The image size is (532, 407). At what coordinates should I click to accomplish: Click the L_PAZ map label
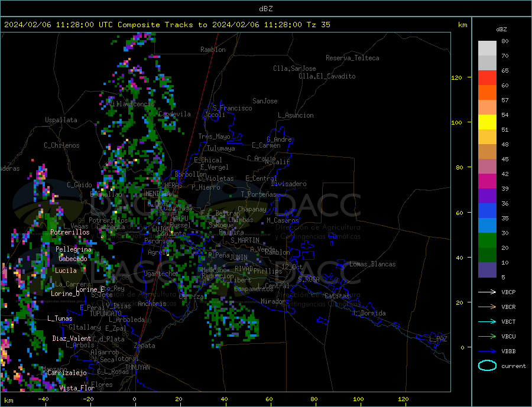[438, 339]
